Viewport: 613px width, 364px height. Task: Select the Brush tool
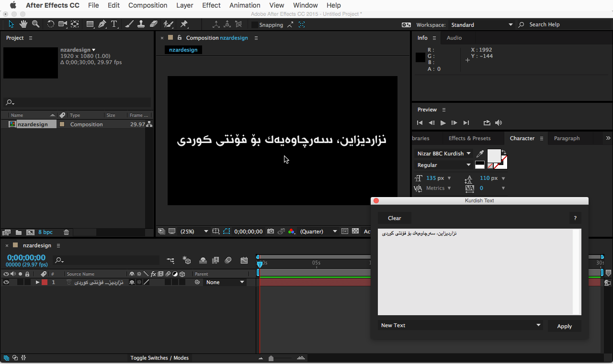pos(129,24)
